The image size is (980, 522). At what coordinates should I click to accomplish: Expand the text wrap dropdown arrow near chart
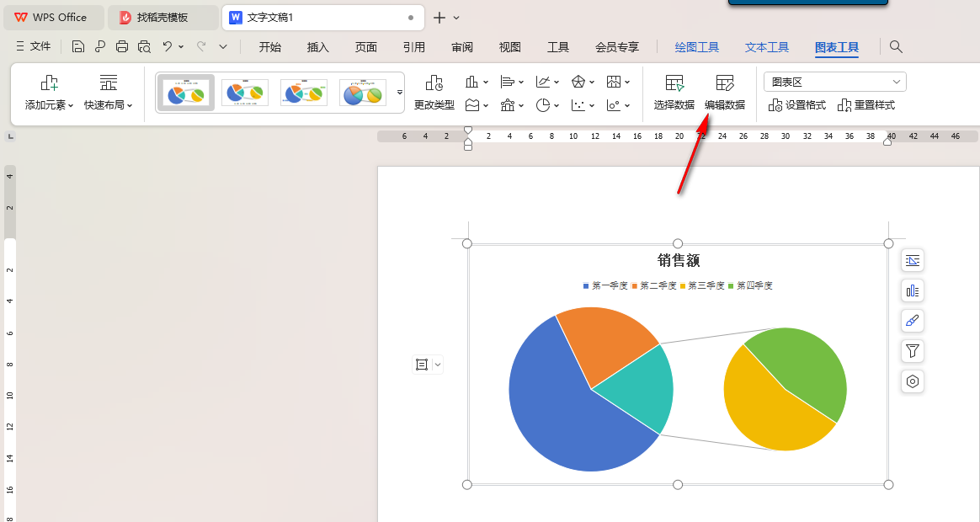pyautogui.click(x=438, y=364)
